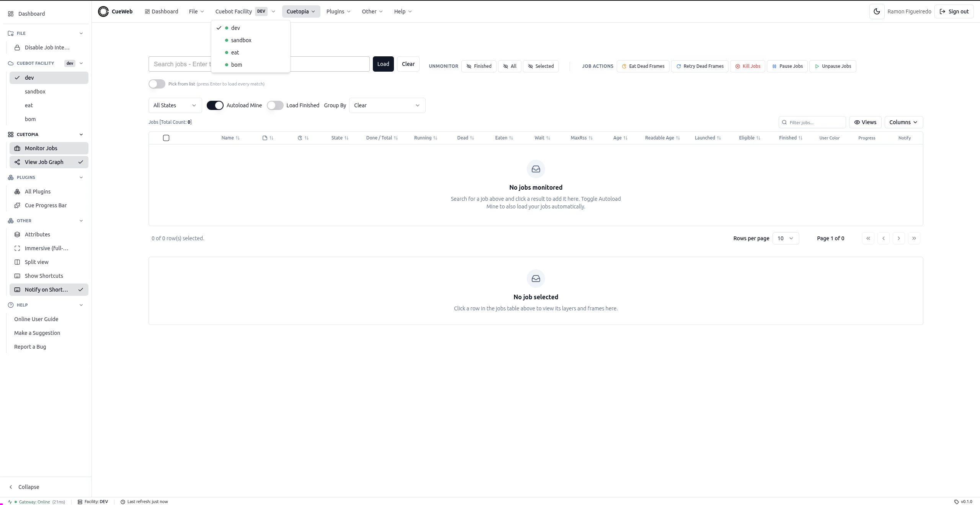Go to first page double-chevron

click(868, 238)
